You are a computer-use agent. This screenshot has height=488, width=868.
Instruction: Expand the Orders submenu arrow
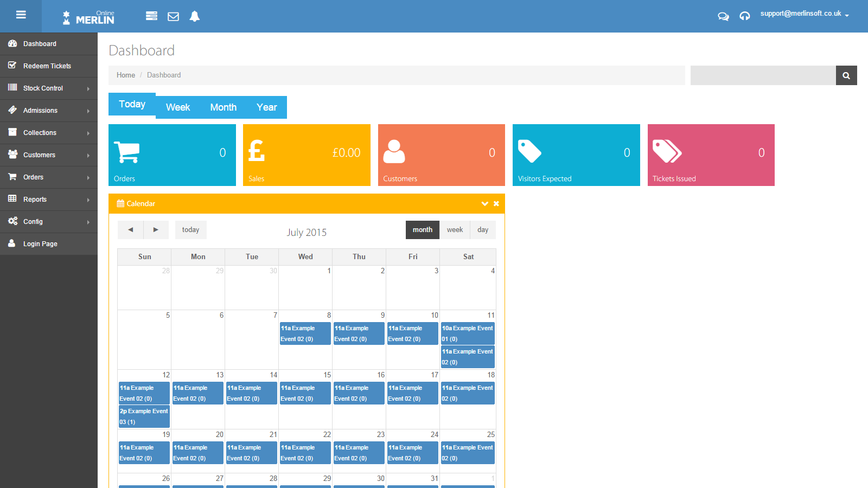88,177
